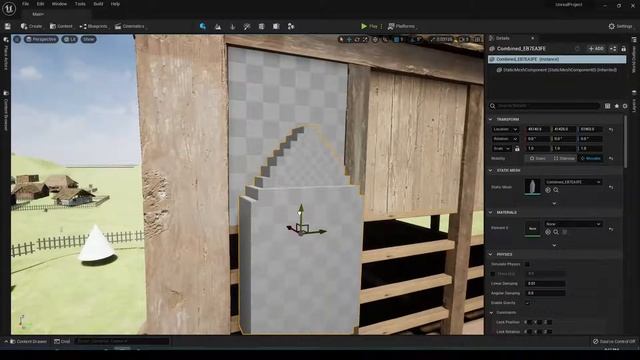Set Mobility to Static
640x360 pixels.
pyautogui.click(x=538, y=158)
